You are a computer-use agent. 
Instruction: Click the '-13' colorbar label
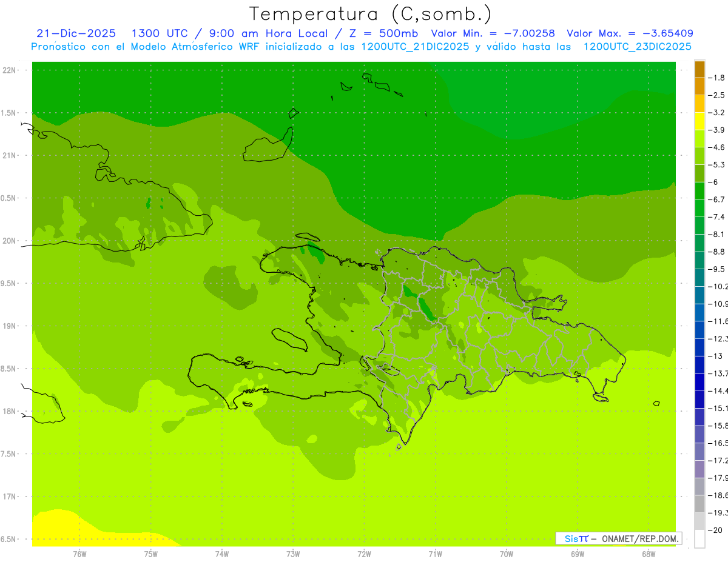point(716,356)
